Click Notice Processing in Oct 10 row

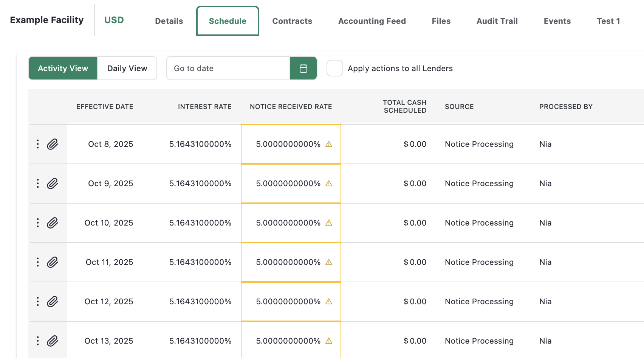click(479, 223)
